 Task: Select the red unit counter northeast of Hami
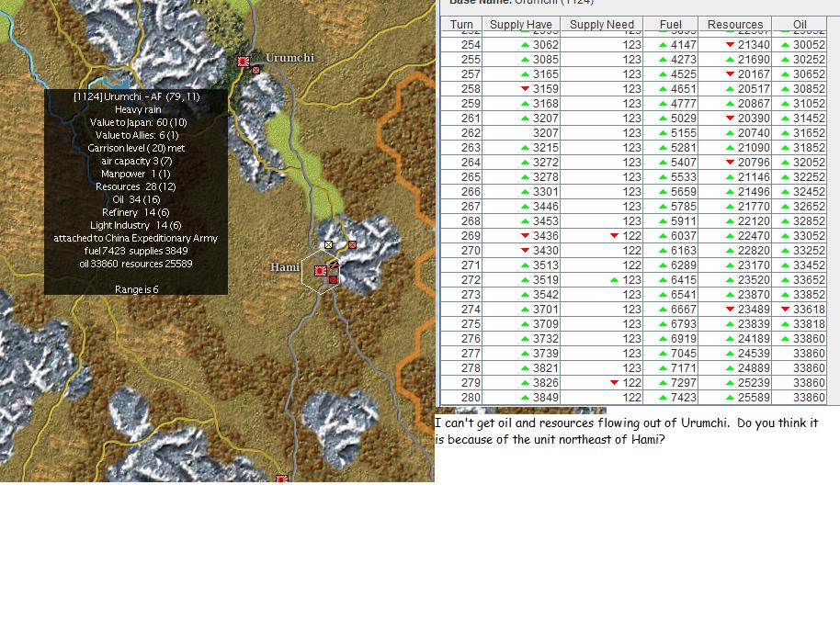352,244
